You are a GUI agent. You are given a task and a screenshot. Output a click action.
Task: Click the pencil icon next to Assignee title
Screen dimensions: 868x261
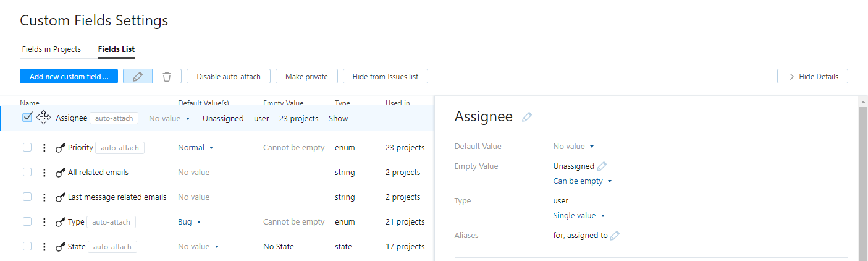pyautogui.click(x=526, y=117)
